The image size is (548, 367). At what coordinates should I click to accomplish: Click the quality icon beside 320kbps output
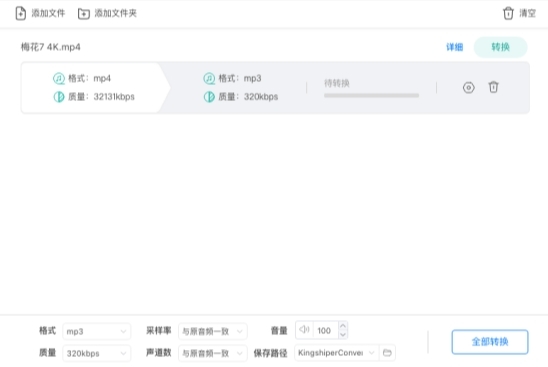[x=209, y=97]
